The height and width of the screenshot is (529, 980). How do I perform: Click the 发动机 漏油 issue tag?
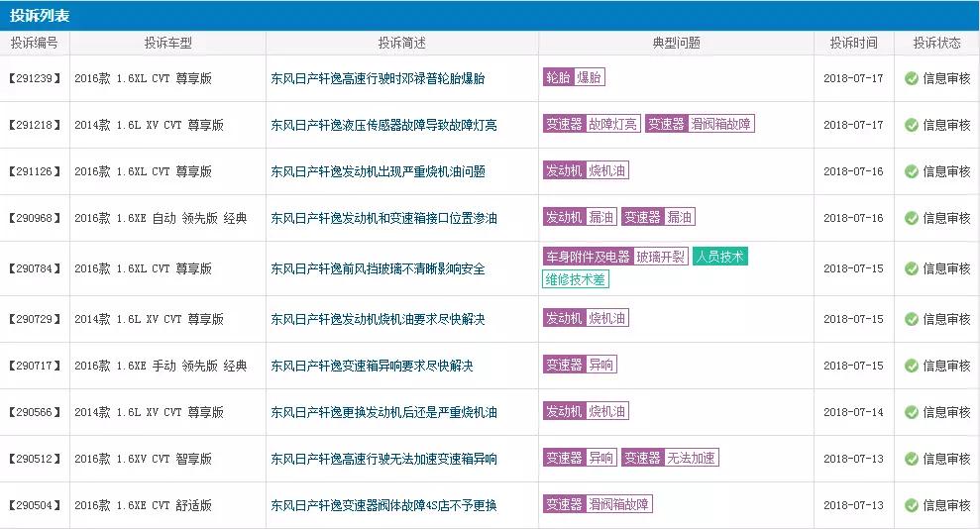[x=580, y=217]
